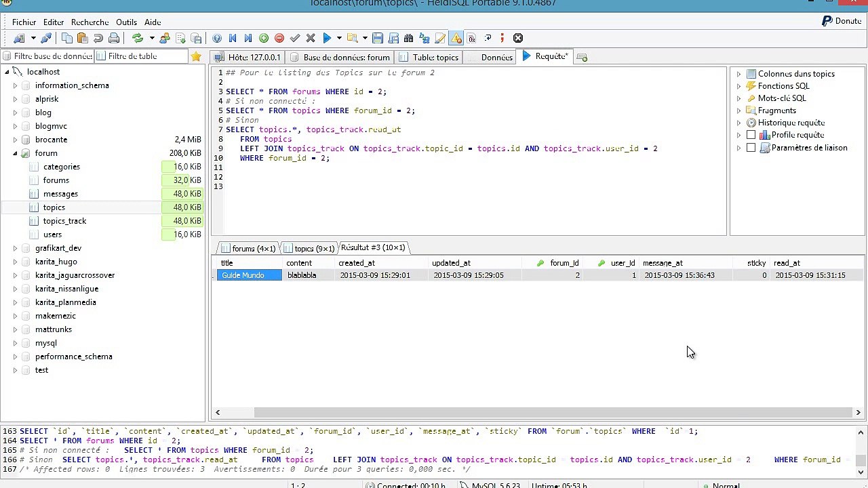868x488 pixels.
Task: Open find text binoculars icon
Action: (x=409, y=38)
